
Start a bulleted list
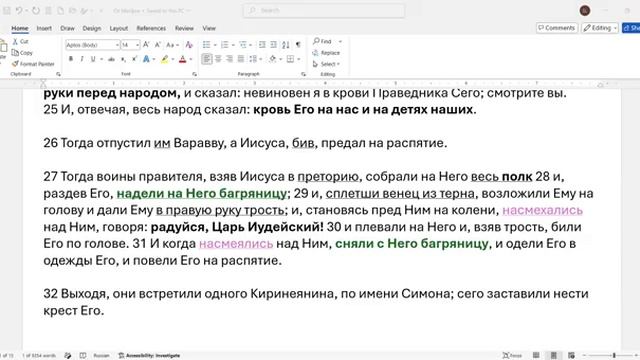click(207, 44)
